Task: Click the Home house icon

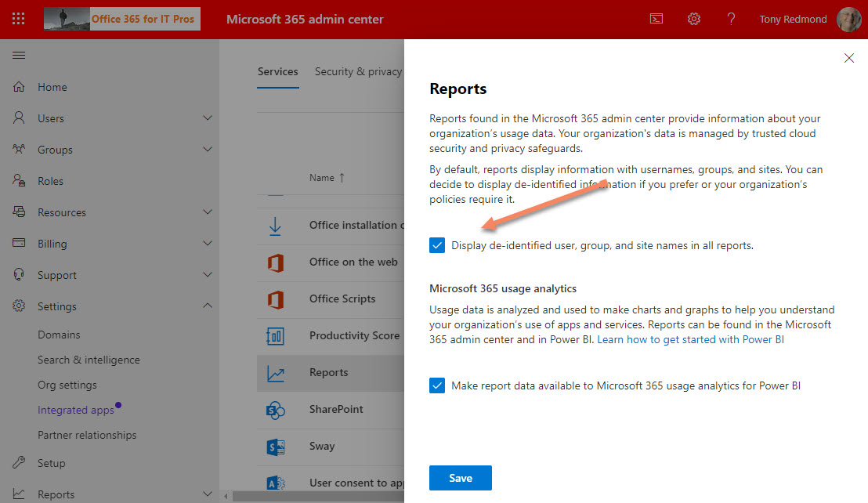Action: tap(19, 87)
